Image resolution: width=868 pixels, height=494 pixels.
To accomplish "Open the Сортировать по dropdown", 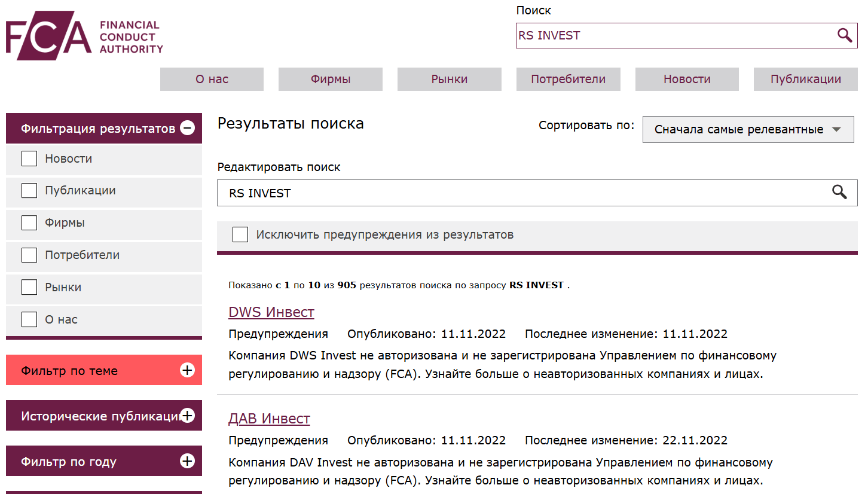I will (748, 129).
